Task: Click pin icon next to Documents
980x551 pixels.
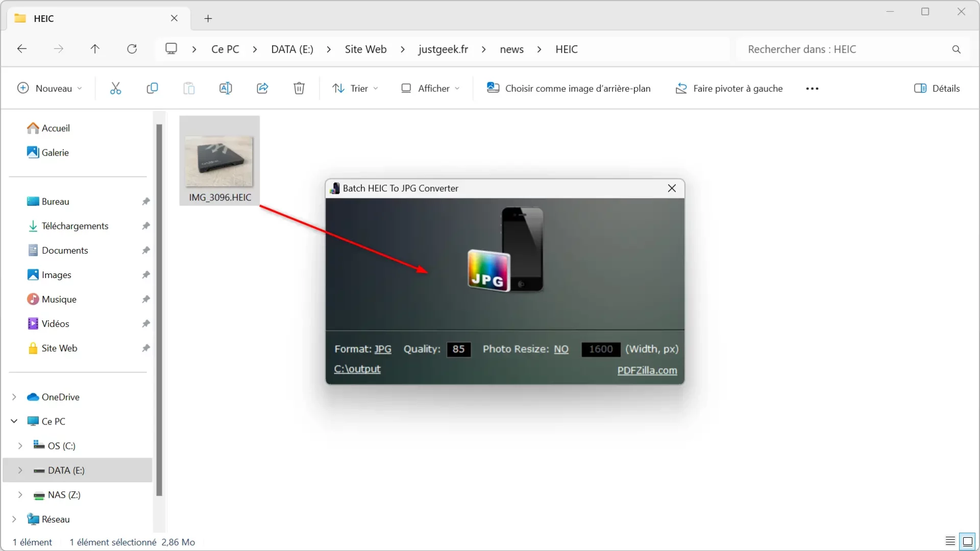Action: [146, 251]
